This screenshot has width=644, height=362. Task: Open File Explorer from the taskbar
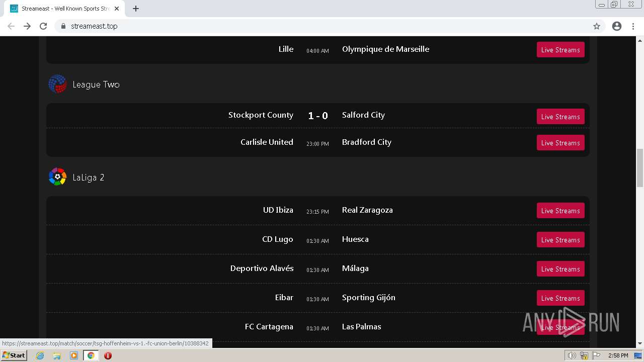tap(57, 355)
